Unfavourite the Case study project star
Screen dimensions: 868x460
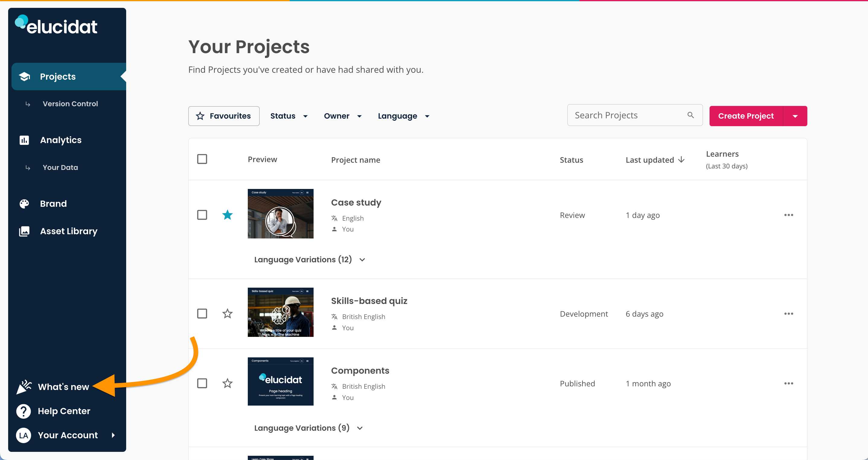click(x=228, y=215)
